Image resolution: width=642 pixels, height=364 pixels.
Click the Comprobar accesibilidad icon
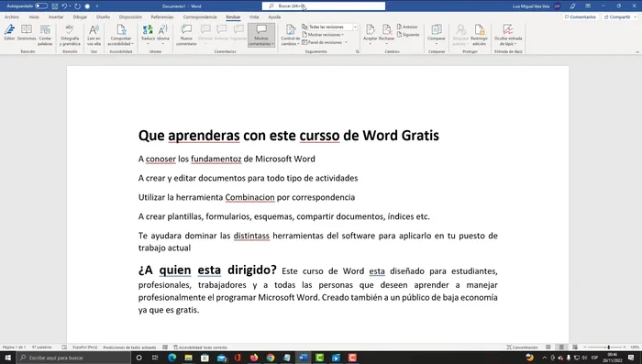pos(121,30)
